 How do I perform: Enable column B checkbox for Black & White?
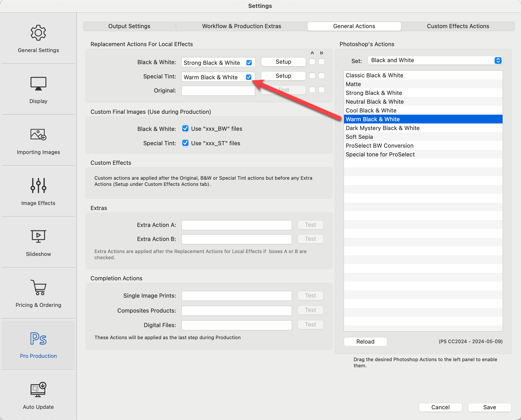(x=322, y=62)
